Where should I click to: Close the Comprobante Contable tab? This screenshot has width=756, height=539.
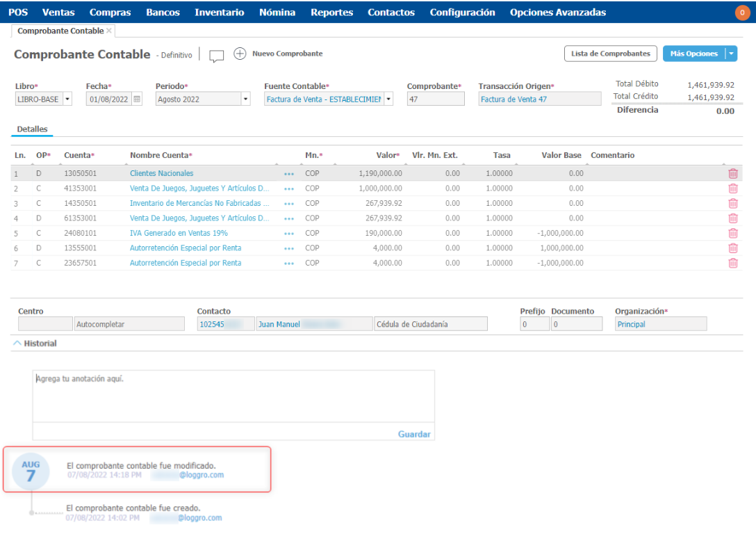click(x=109, y=31)
